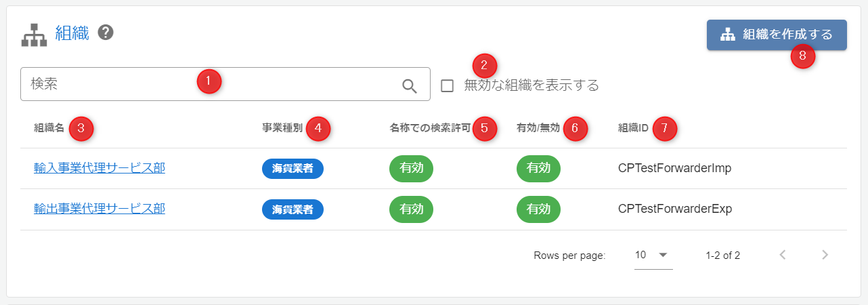868x305 pixels.
Task: Go to the previous page arrow
Action: [x=783, y=255]
